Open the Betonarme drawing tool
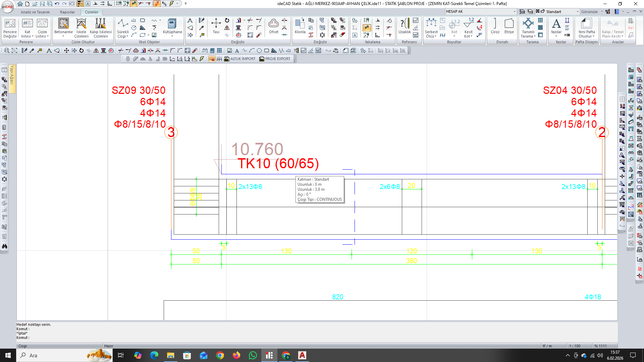This screenshot has height=362, width=644. tap(63, 26)
